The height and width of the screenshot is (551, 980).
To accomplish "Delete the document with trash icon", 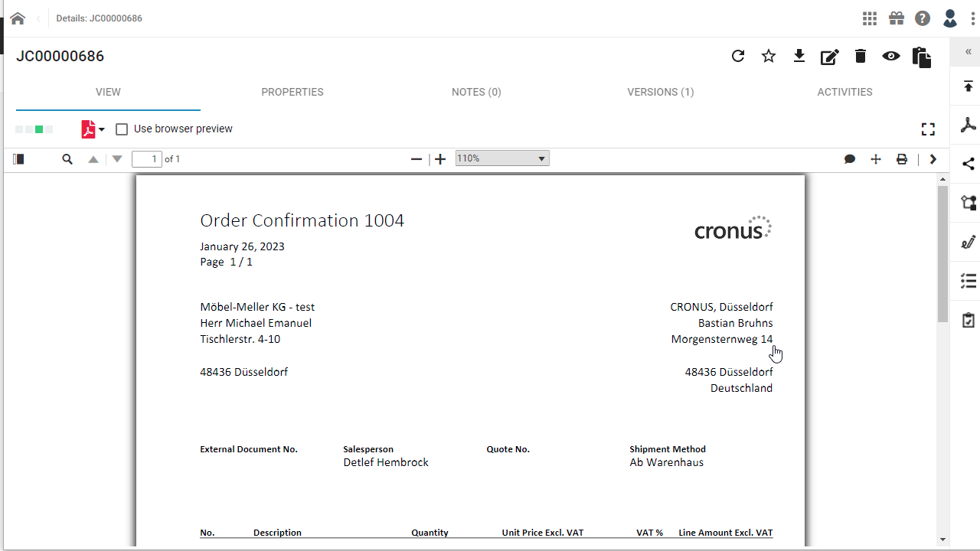I will [x=861, y=56].
